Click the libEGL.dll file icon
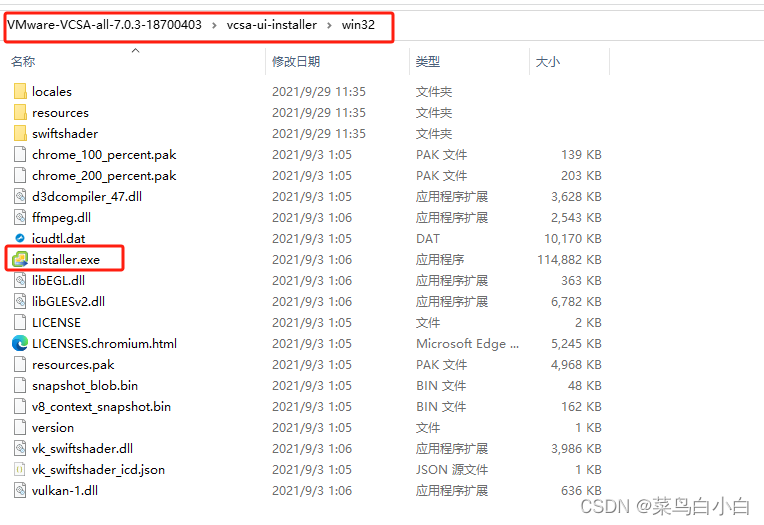The width and height of the screenshot is (764, 525). 20,280
